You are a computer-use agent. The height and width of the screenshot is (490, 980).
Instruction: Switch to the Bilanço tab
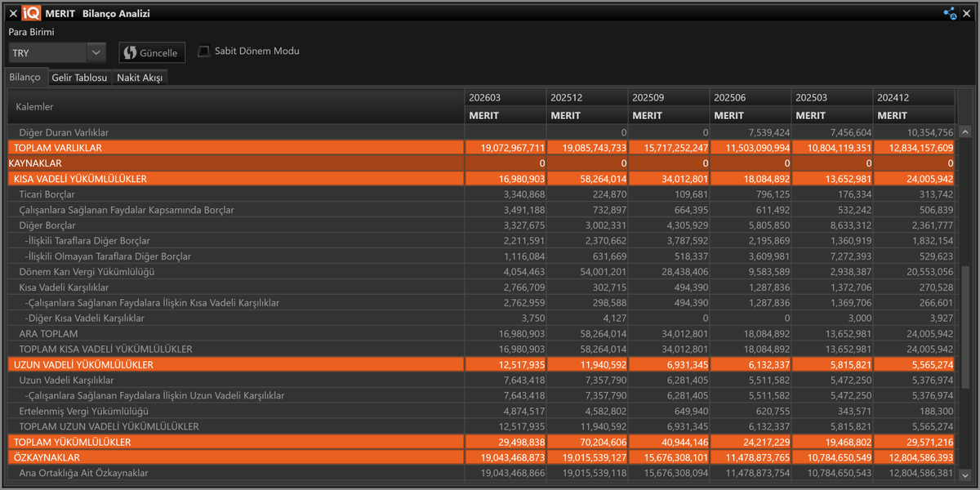pyautogui.click(x=24, y=77)
